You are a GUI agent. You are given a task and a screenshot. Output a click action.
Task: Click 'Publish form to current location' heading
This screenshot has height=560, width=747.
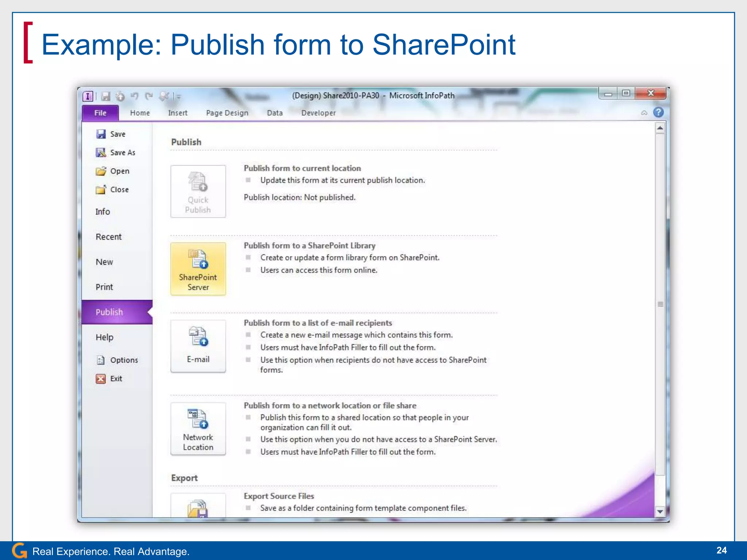302,168
